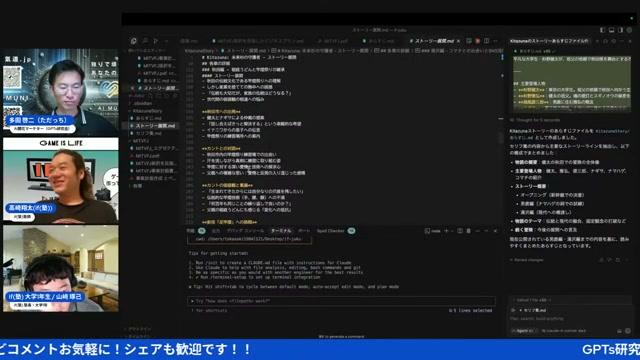Screen dimensions: 640x360
Task: Open the Run and Debug icon
Action: pos(156,41)
